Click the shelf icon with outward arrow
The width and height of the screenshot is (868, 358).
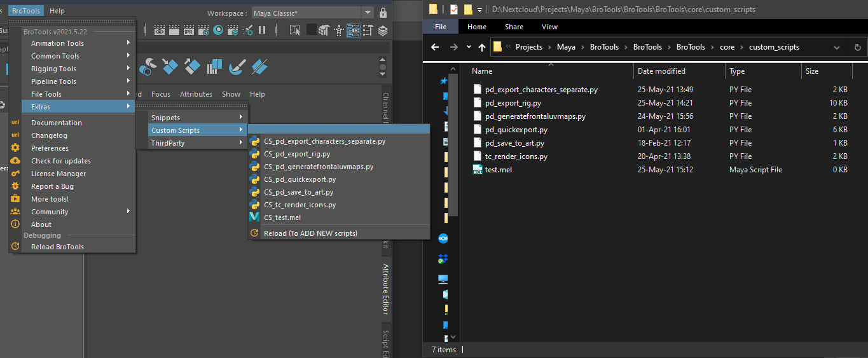coord(191,66)
